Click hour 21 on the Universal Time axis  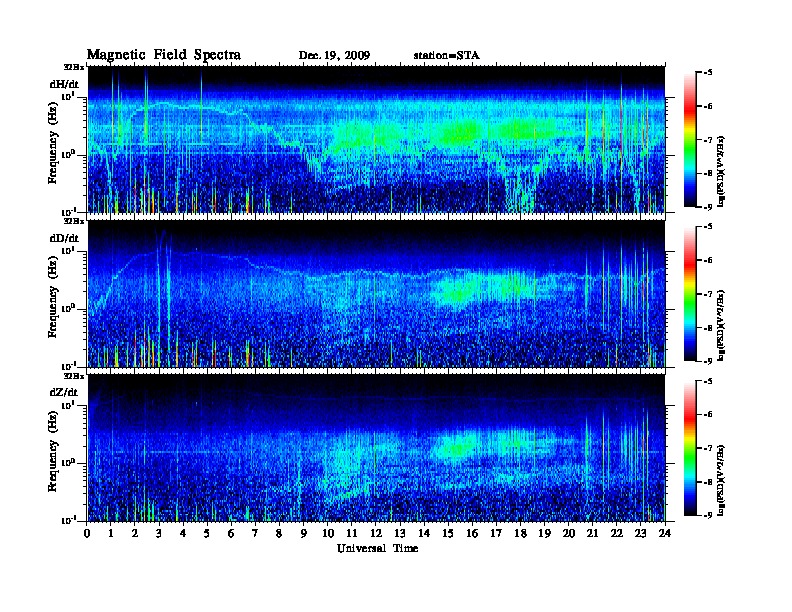click(x=592, y=533)
